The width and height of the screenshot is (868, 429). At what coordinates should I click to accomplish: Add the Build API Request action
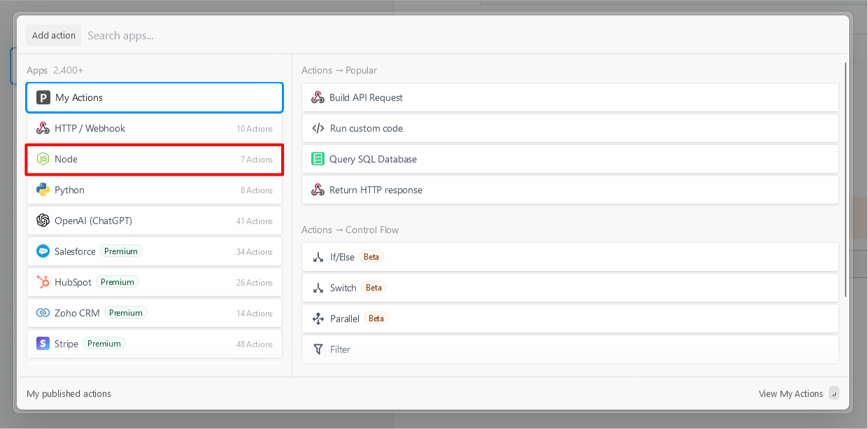pyautogui.click(x=570, y=97)
